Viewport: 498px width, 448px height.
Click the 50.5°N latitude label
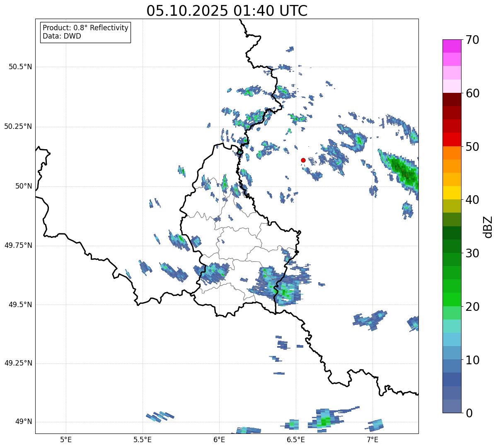20,67
